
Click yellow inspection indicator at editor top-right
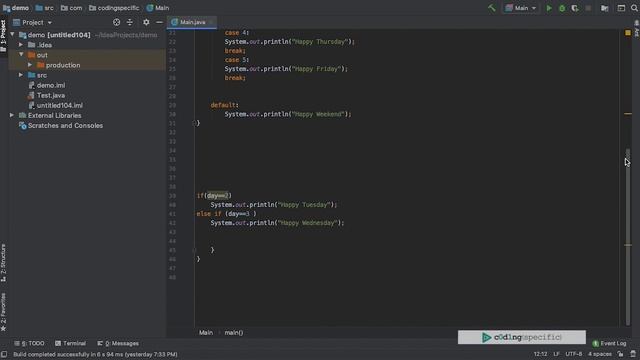(628, 33)
